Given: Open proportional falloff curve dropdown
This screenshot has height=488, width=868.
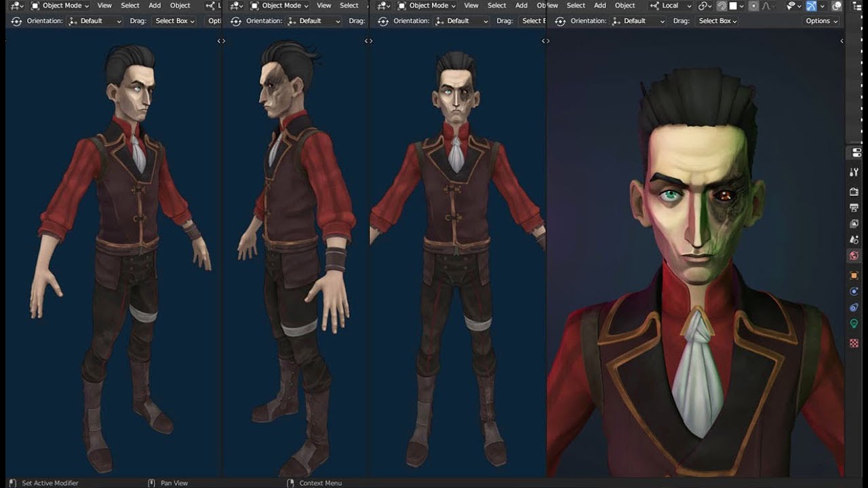Looking at the screenshot, I should point(769,5).
